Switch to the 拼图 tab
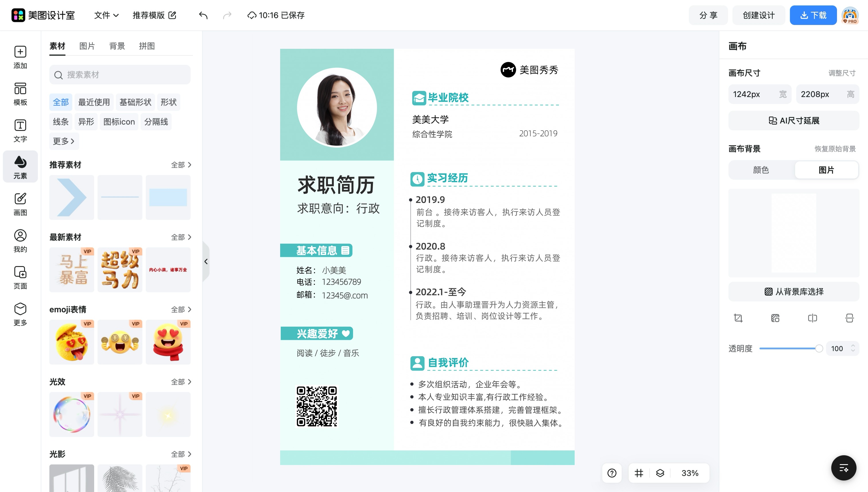Image resolution: width=868 pixels, height=492 pixels. (147, 46)
